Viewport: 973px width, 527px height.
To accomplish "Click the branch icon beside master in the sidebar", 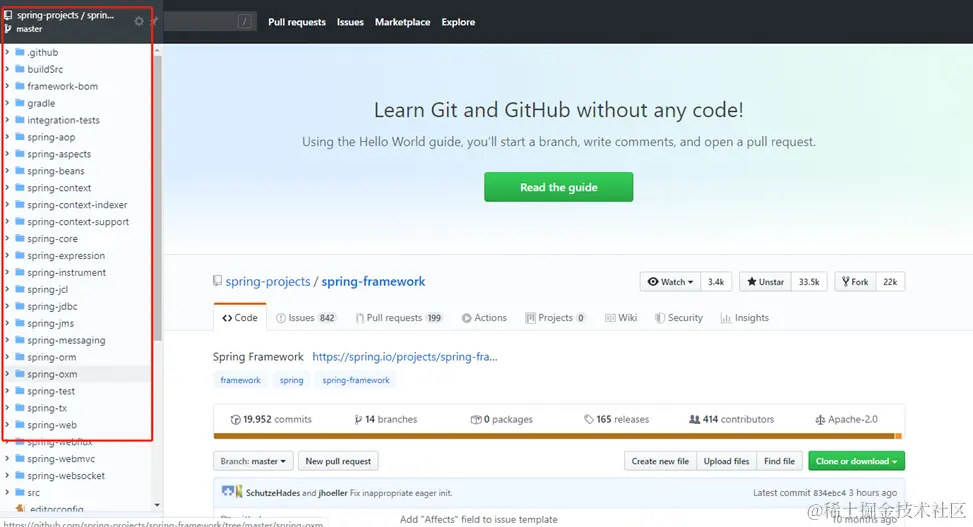I will click(8, 29).
